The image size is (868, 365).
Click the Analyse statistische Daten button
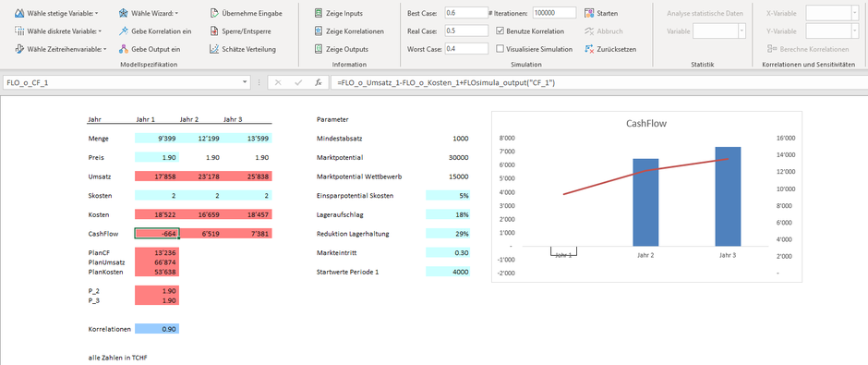[x=705, y=13]
